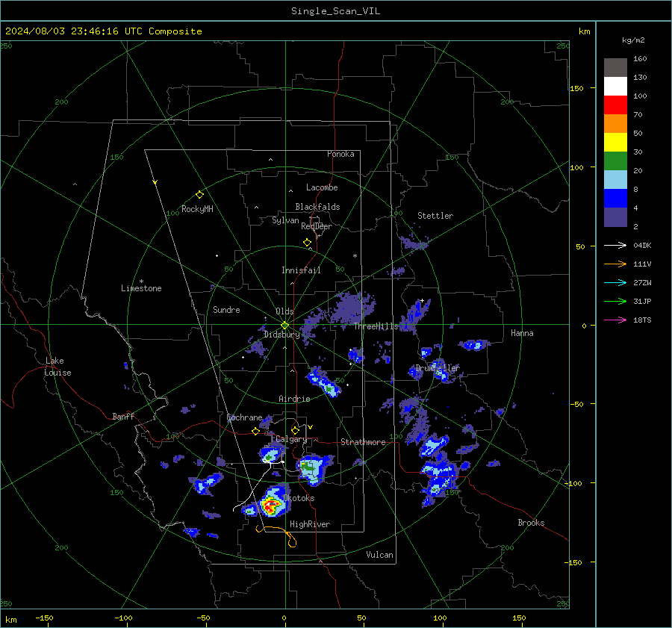Click the Stettler town label
This screenshot has width=672, height=628.
click(435, 216)
